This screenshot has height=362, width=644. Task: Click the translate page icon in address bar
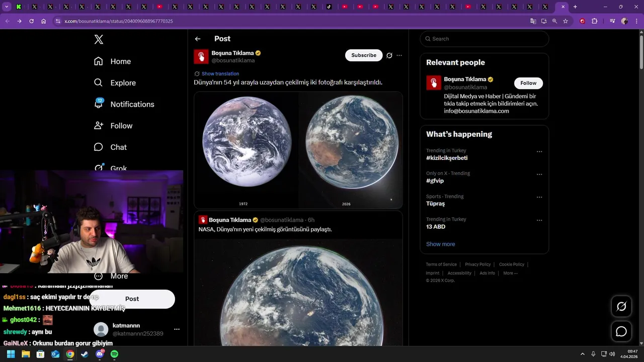pos(533,21)
